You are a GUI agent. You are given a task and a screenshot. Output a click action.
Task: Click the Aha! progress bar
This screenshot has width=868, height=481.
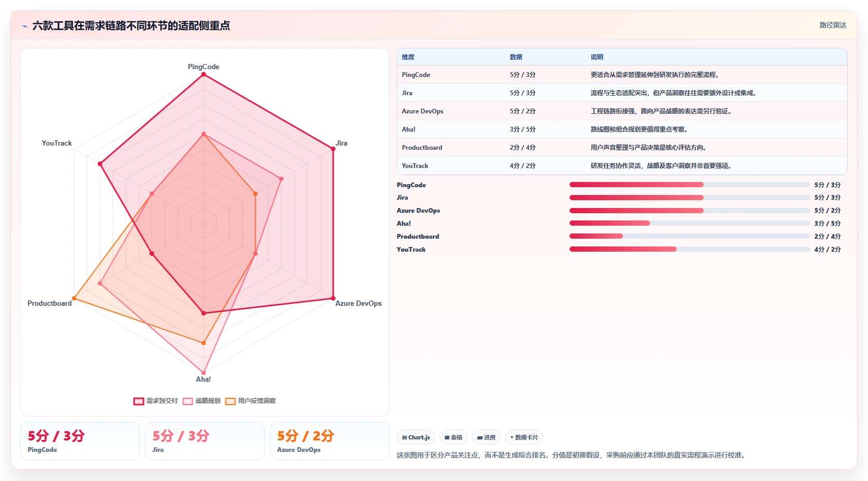(x=690, y=223)
